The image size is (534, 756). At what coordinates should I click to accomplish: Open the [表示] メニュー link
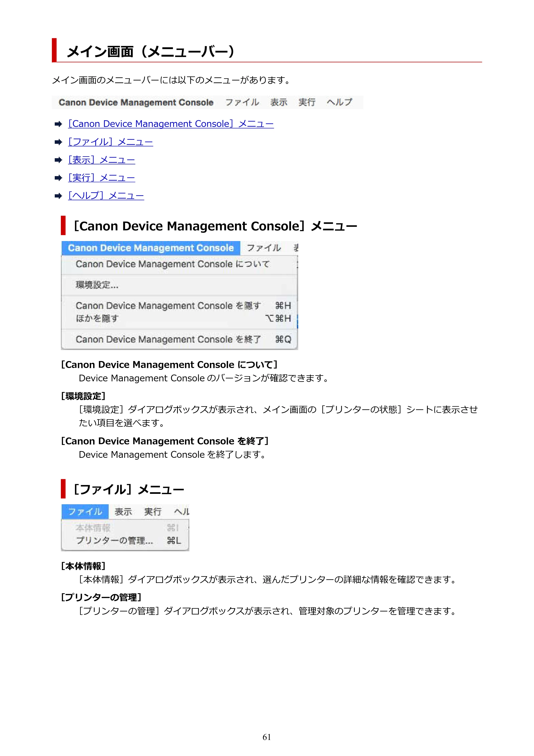[102, 160]
